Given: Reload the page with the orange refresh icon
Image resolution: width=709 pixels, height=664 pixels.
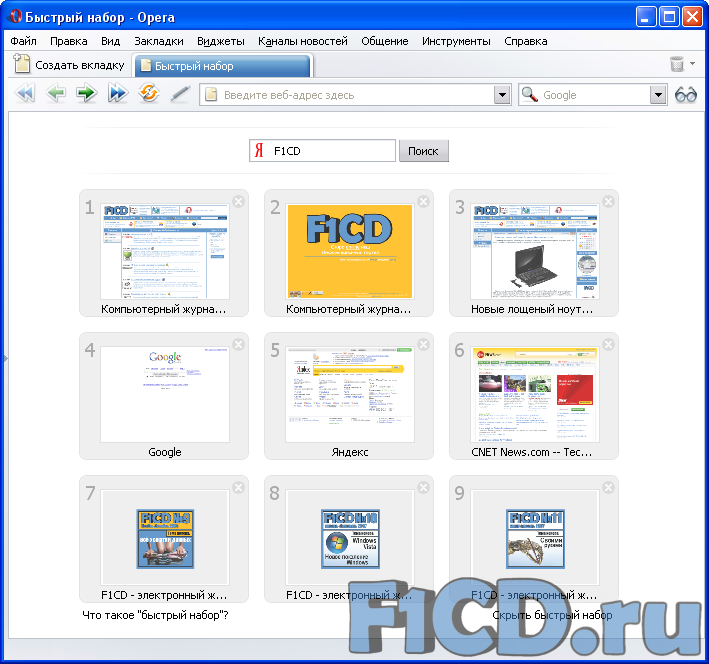Looking at the screenshot, I should point(149,93).
